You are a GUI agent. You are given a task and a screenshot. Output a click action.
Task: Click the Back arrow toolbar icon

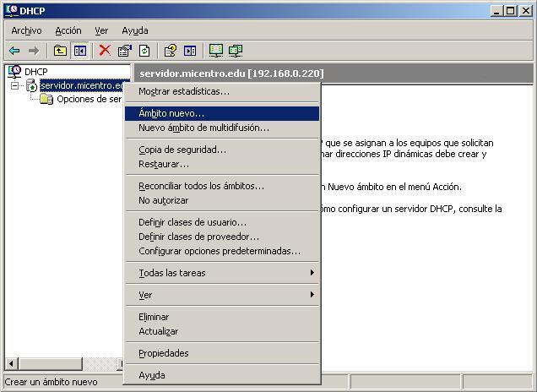14,51
